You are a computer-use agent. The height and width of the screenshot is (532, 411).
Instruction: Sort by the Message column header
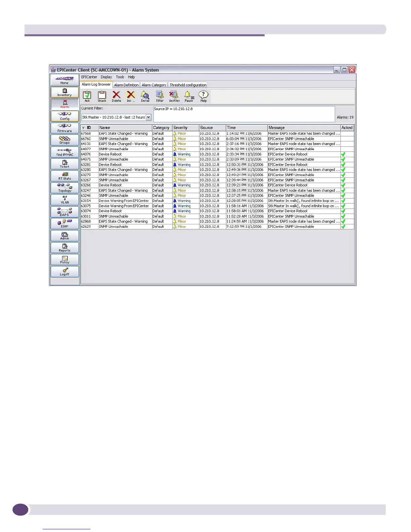click(x=304, y=128)
